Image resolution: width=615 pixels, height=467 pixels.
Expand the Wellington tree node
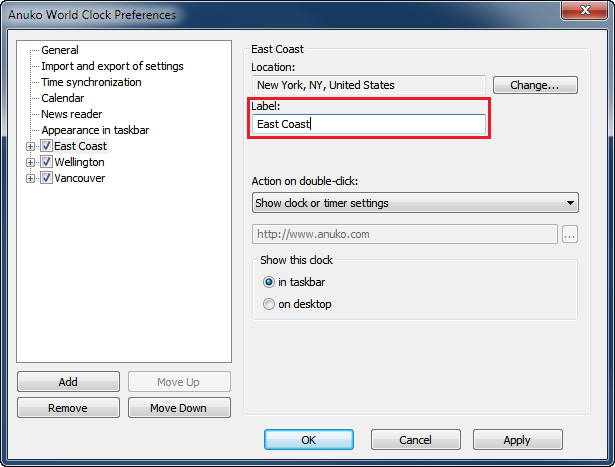pos(31,162)
